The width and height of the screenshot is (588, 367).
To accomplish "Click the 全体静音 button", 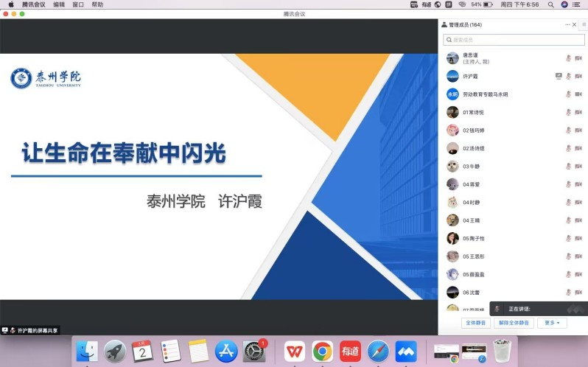I will pyautogui.click(x=475, y=323).
